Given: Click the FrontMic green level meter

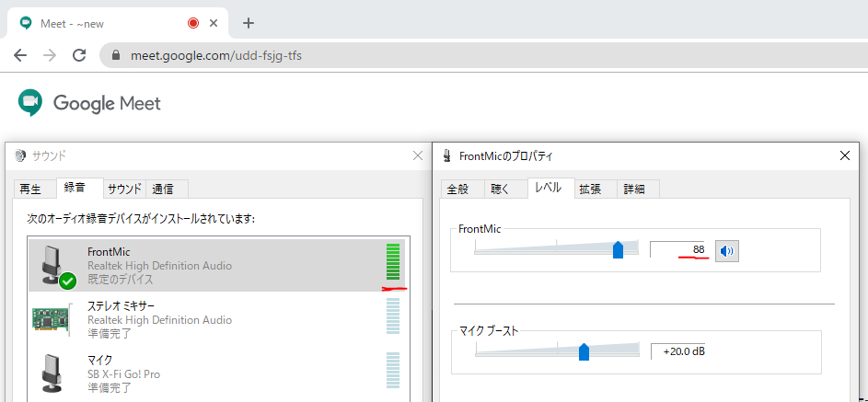Looking at the screenshot, I should click(392, 261).
